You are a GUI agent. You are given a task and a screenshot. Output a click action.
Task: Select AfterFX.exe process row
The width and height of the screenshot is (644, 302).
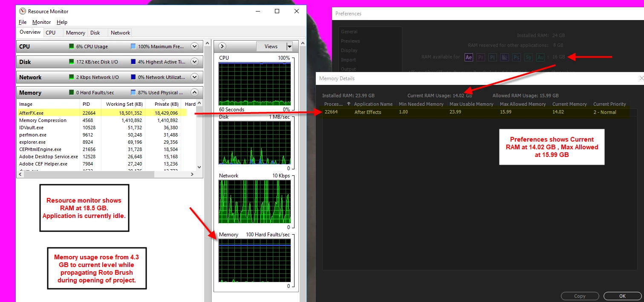[101, 113]
